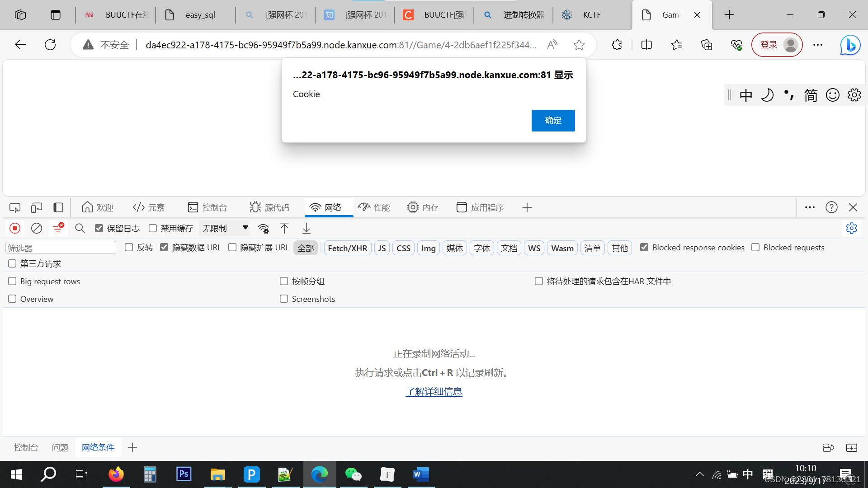868x488 pixels.
Task: Enable the 禁用缓存 checkbox
Action: (153, 228)
